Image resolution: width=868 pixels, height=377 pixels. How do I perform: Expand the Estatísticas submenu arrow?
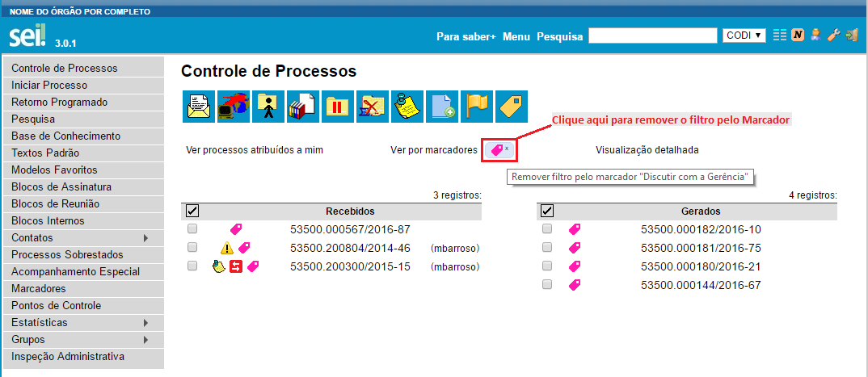146,322
